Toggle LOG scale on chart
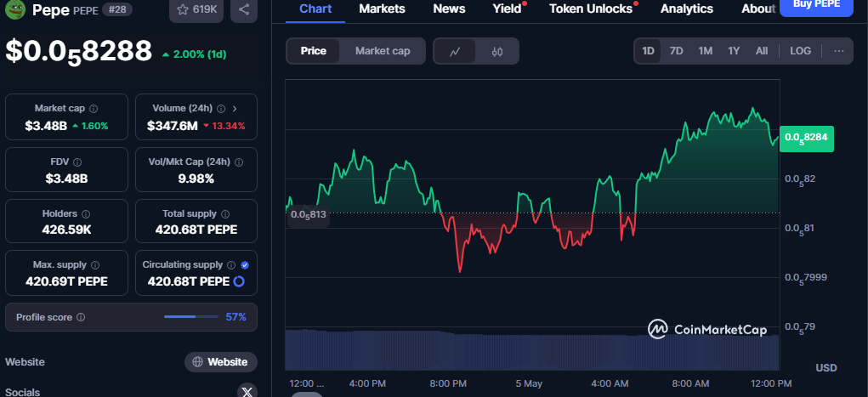Screen dimensions: 868x397 (x=801, y=51)
